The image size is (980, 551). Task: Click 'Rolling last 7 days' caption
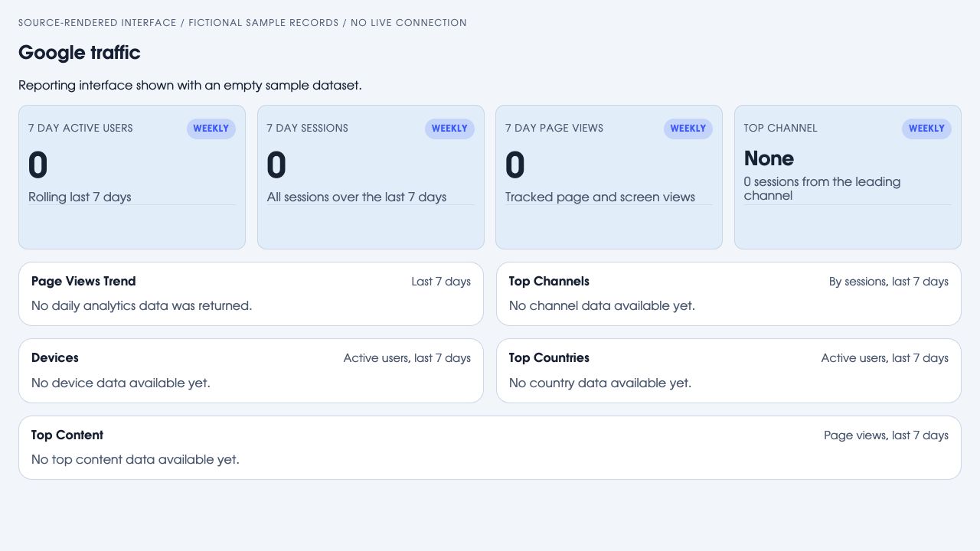(80, 197)
